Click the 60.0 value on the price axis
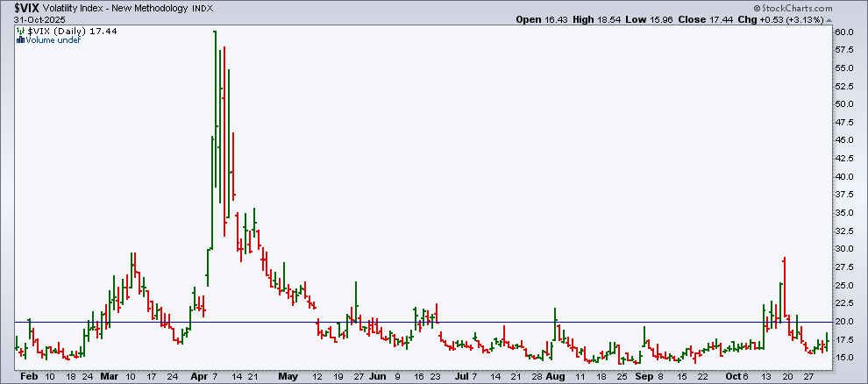The image size is (868, 384). [x=843, y=32]
